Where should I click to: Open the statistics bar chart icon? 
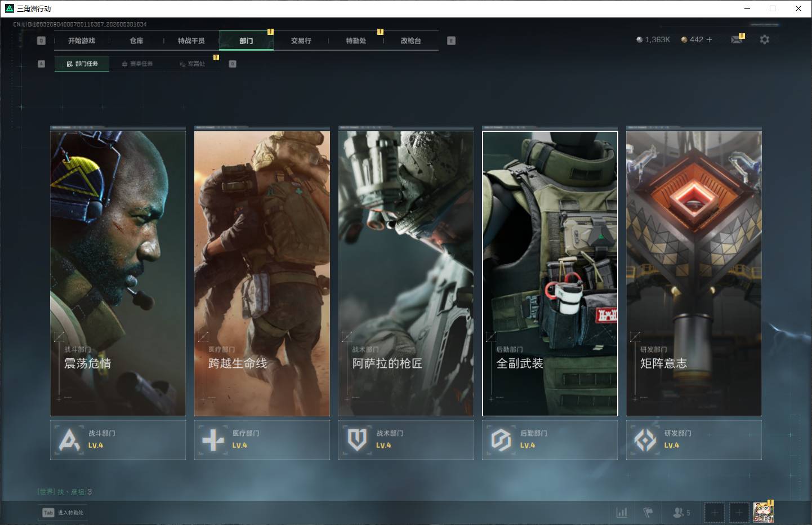[x=622, y=513]
